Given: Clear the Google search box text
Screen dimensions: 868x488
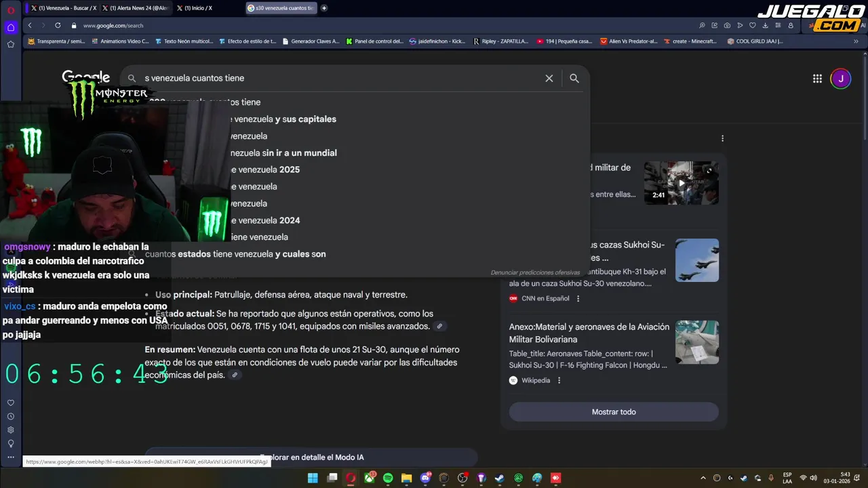Looking at the screenshot, I should click(549, 78).
